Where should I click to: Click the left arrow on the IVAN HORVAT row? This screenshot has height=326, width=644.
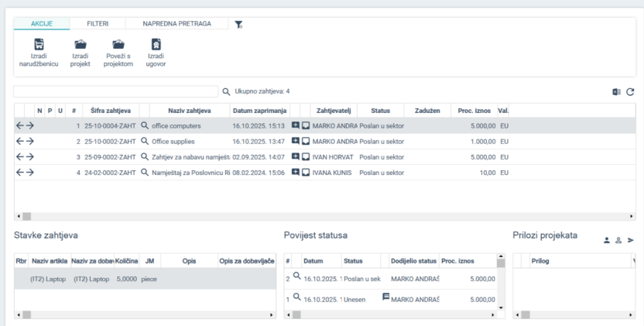tap(20, 157)
